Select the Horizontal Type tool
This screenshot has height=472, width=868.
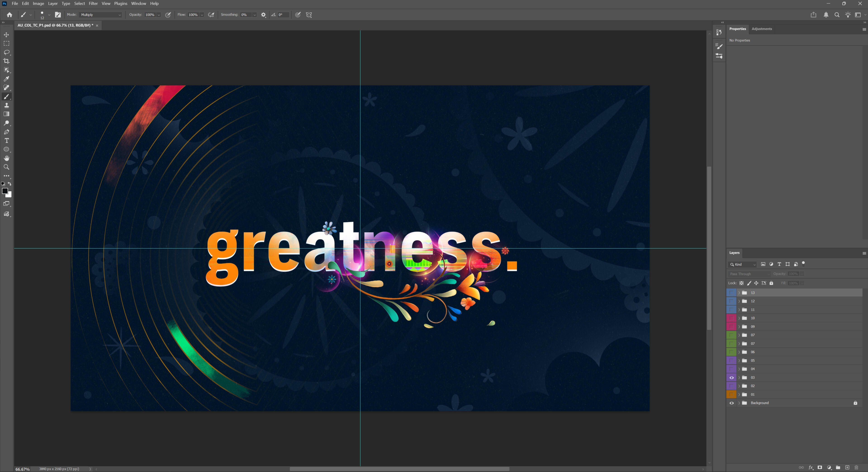(x=6, y=140)
